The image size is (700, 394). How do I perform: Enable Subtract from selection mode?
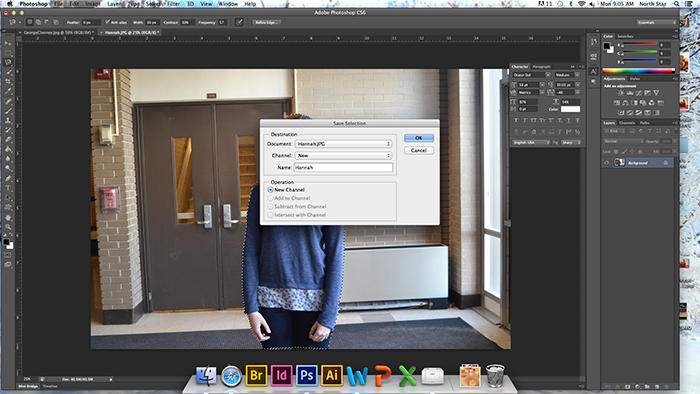tap(47, 22)
